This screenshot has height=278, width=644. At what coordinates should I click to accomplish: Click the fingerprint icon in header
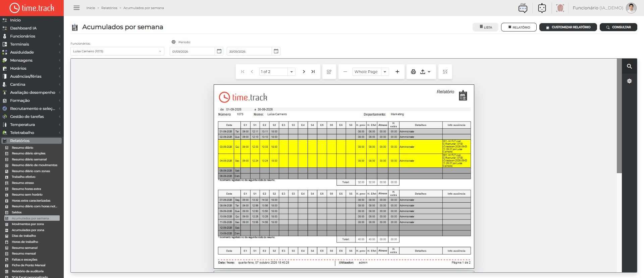[560, 8]
